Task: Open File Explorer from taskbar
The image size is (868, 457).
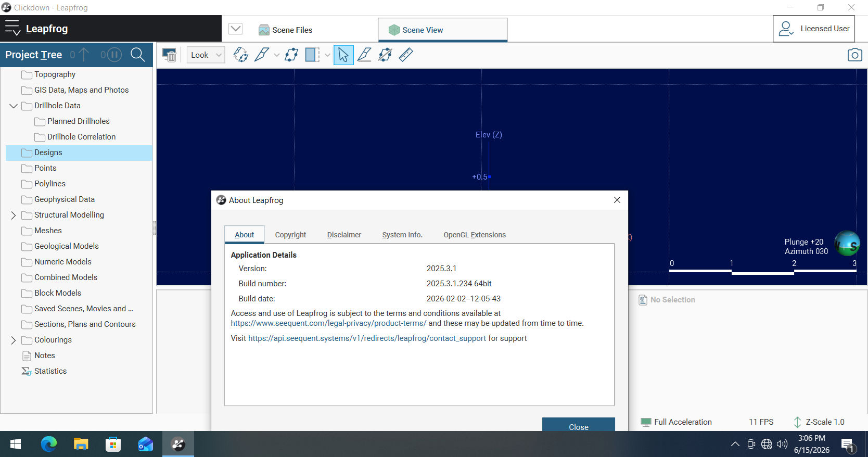Action: tap(81, 444)
